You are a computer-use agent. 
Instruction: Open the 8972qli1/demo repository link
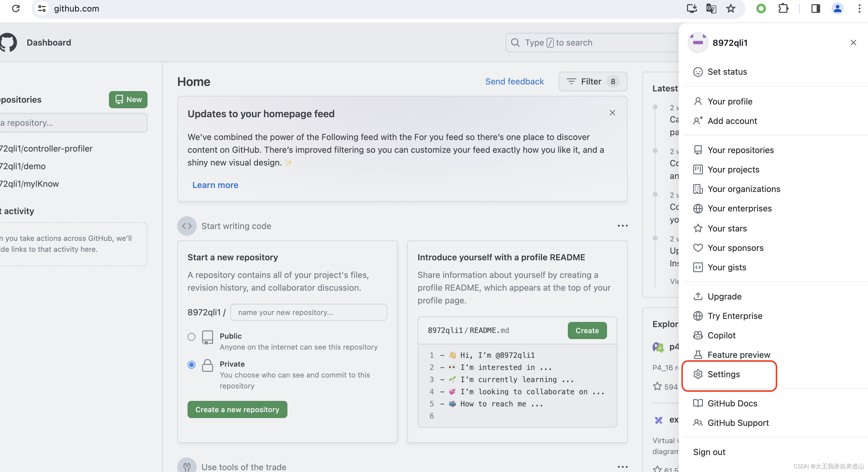(x=22, y=166)
